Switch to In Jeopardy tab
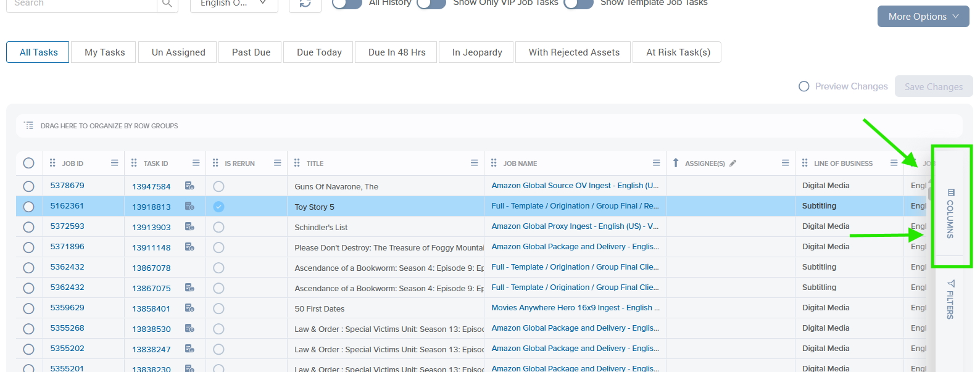 (477, 52)
